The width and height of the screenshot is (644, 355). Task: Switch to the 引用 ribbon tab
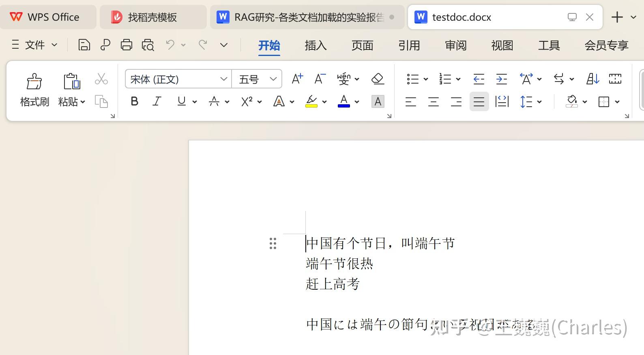(409, 45)
